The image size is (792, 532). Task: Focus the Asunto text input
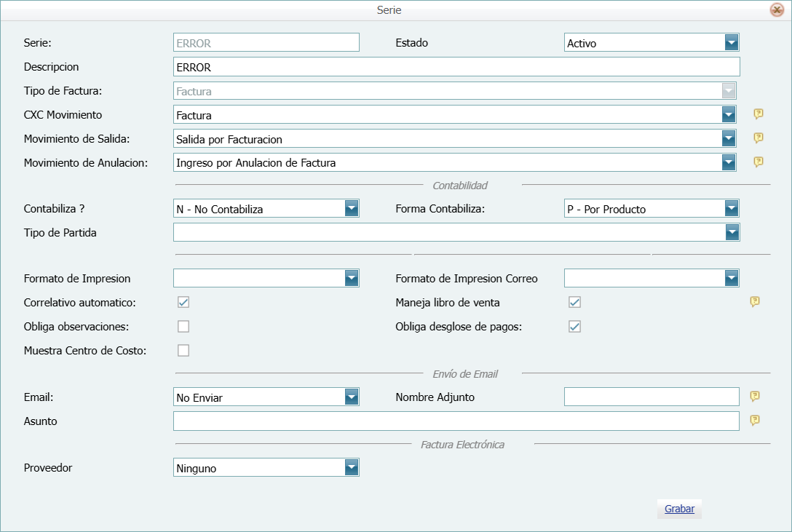click(456, 421)
